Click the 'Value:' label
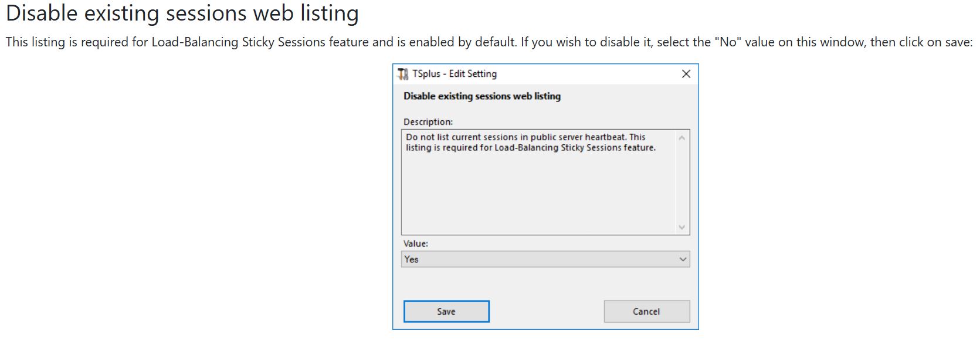The width and height of the screenshot is (980, 341). (416, 244)
